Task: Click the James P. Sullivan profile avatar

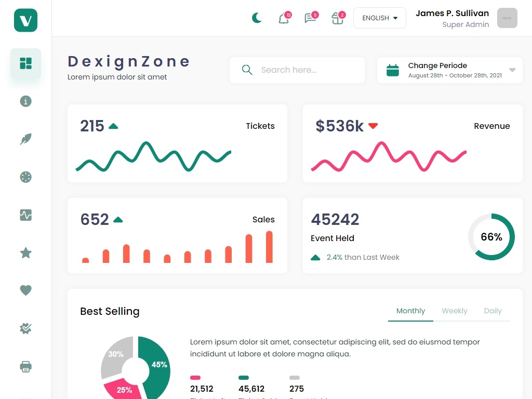Action: click(x=507, y=18)
